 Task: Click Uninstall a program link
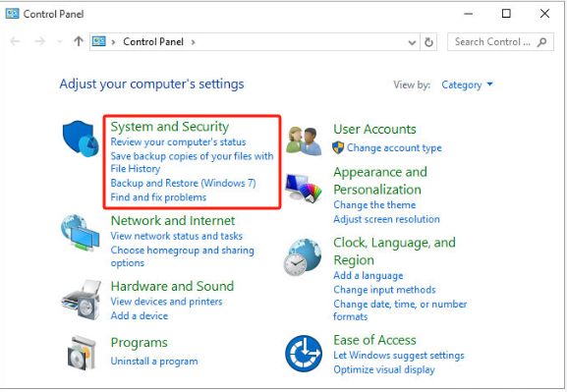[154, 361]
